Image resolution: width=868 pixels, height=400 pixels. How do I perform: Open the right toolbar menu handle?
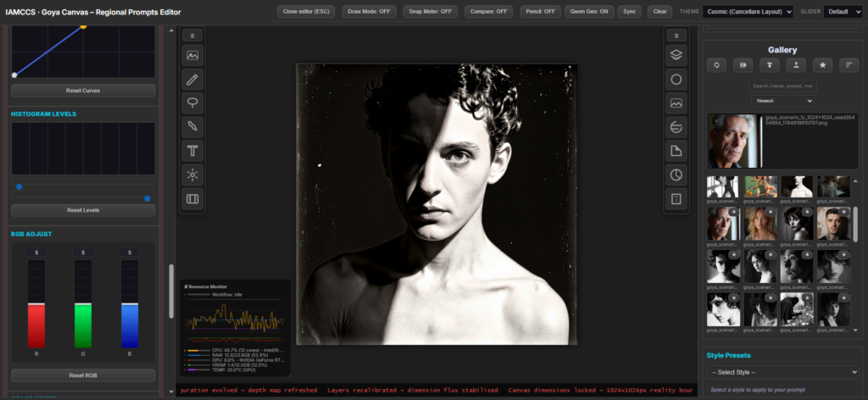[x=676, y=36]
